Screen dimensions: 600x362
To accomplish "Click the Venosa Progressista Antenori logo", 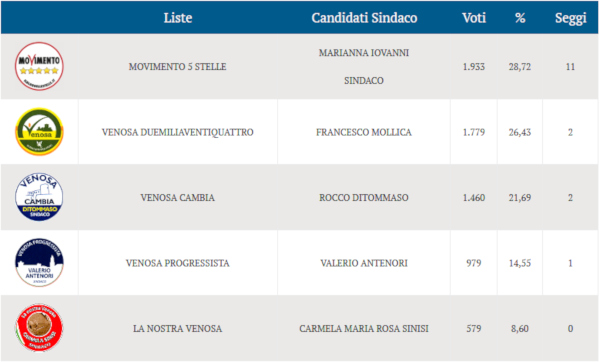I will tap(39, 263).
